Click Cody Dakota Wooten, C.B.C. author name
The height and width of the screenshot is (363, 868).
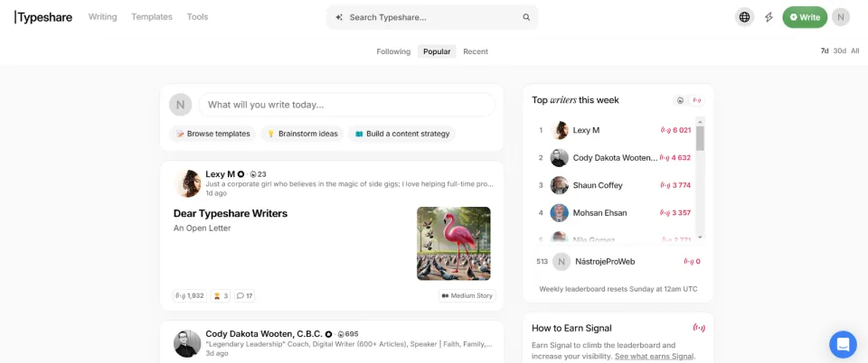[x=264, y=334]
